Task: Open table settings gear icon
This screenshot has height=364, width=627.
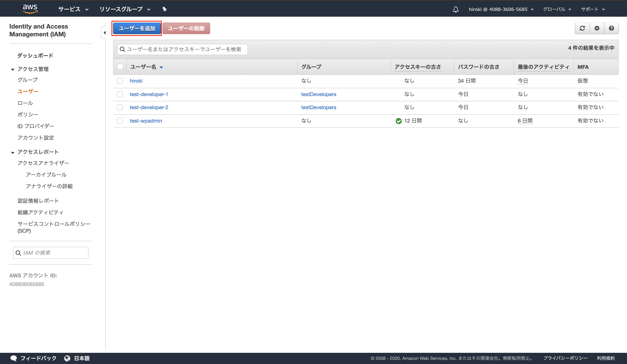Action: pyautogui.click(x=597, y=28)
